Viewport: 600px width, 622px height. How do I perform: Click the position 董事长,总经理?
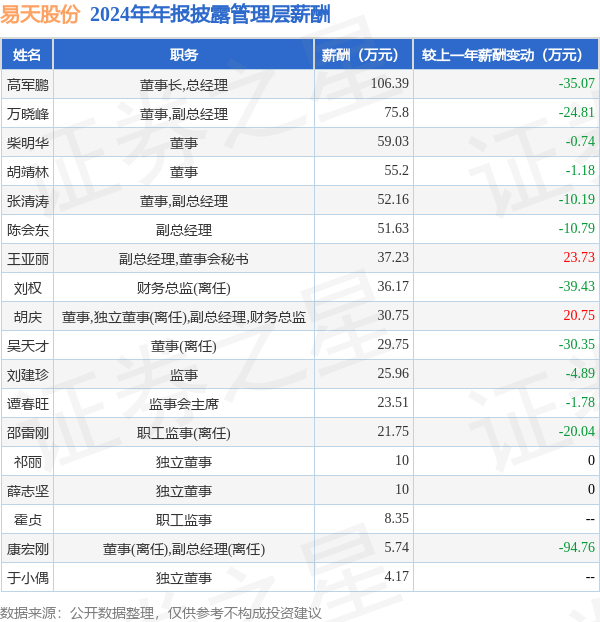[184, 85]
